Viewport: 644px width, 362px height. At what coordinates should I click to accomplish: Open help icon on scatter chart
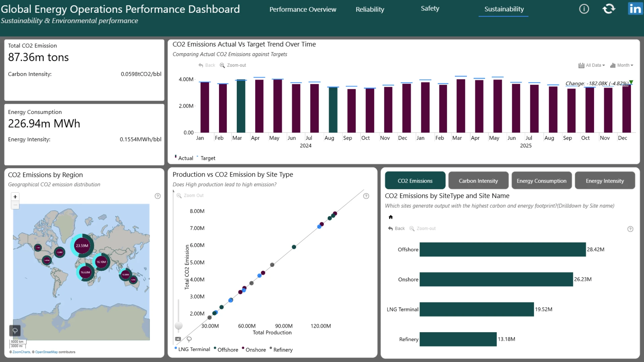366,196
